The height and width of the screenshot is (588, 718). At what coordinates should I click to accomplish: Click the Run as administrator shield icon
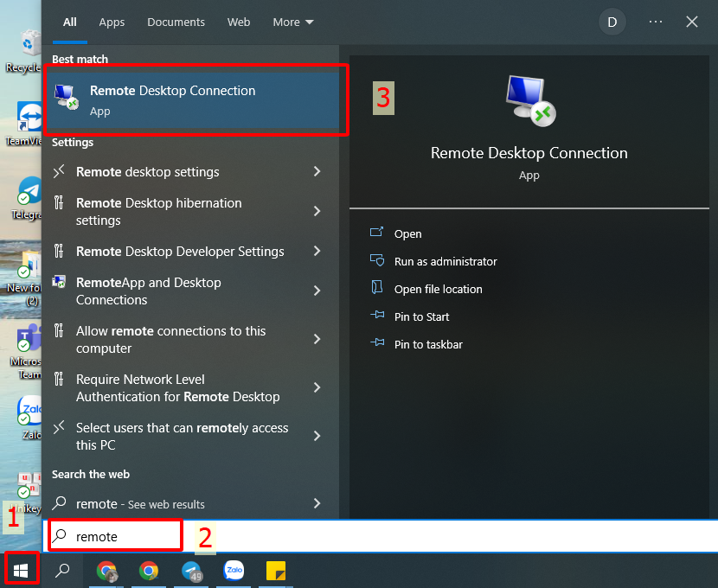click(x=377, y=260)
